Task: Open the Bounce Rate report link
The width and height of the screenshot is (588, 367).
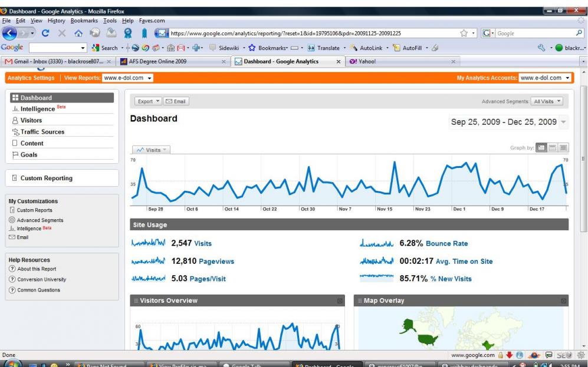Action: (x=446, y=243)
